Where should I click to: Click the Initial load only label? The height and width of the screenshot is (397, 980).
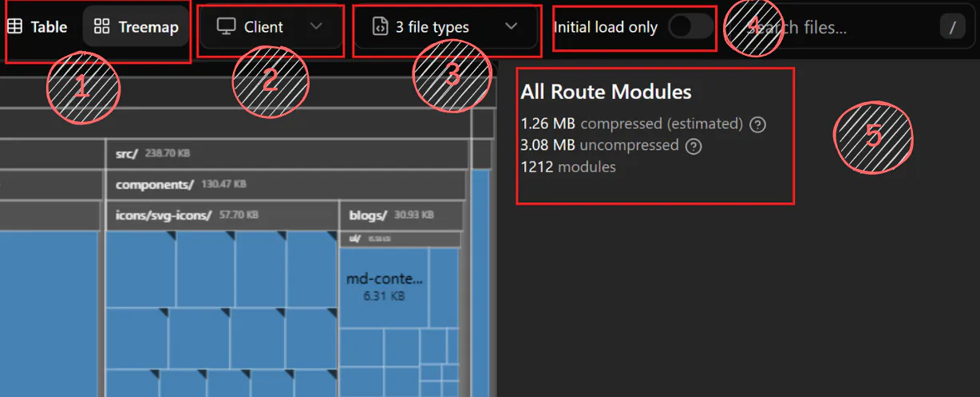click(x=606, y=27)
